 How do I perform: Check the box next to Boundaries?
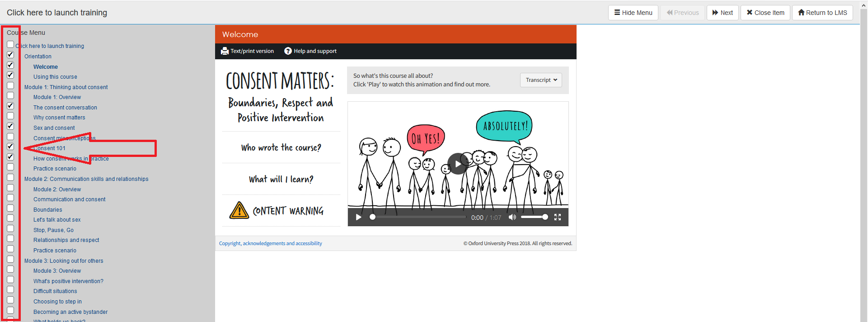pyautogui.click(x=10, y=208)
